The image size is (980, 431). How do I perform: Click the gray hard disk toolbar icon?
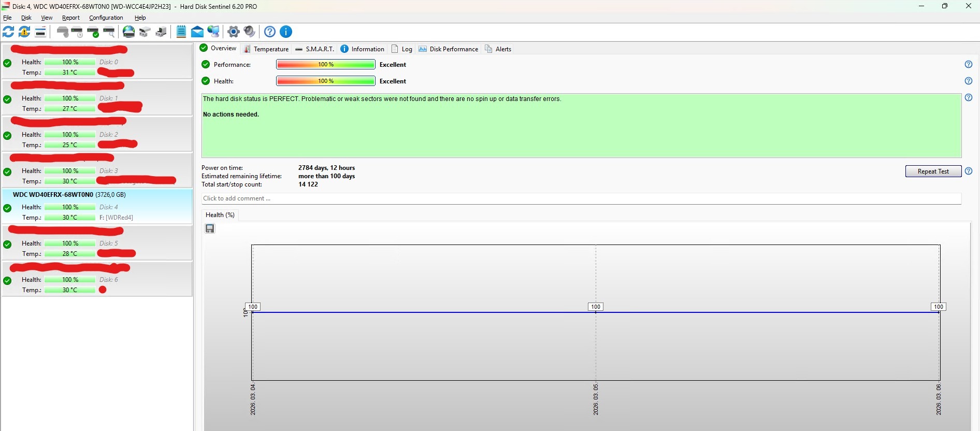pos(63,32)
